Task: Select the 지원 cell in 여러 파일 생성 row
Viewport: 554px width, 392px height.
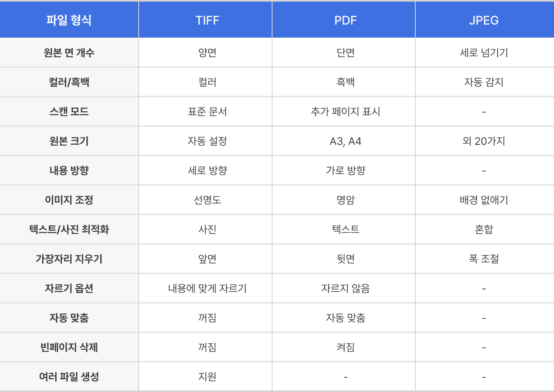Action: pos(207,377)
